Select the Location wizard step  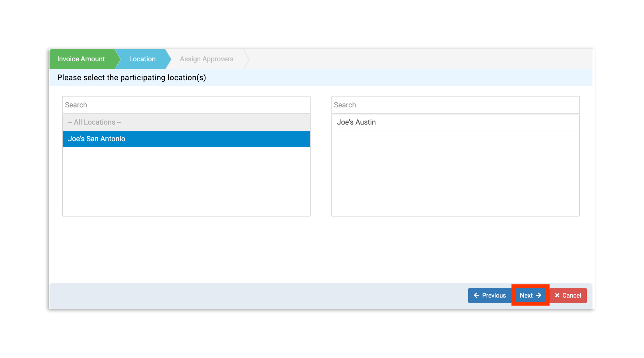142,59
